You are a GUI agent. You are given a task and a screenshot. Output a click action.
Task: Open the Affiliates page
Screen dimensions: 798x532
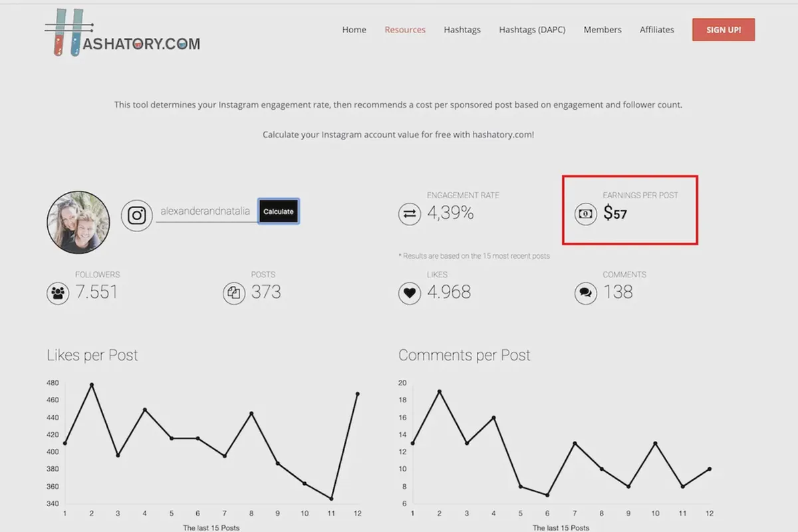[x=657, y=30]
